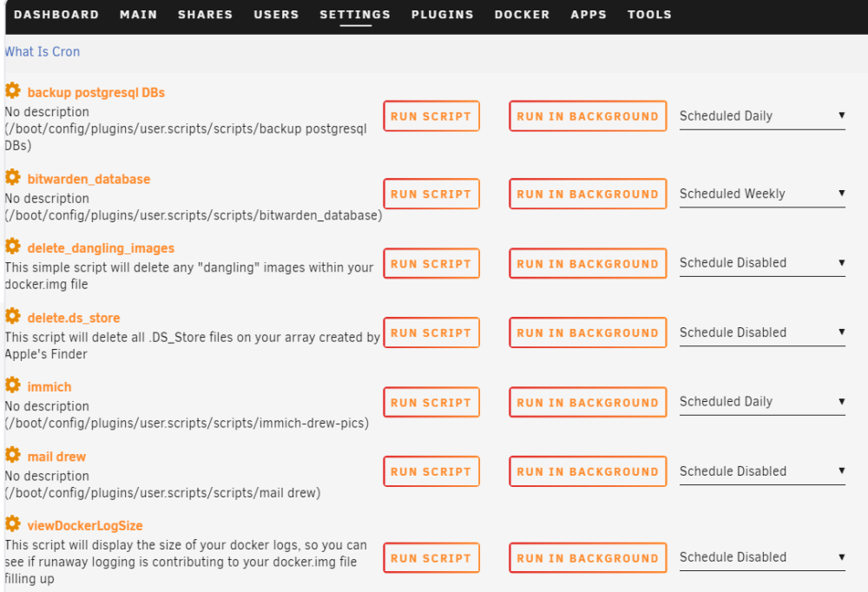This screenshot has height=592, width=868.
Task: Open schedule dropdown for backup postgresql DBs
Action: tap(762, 116)
